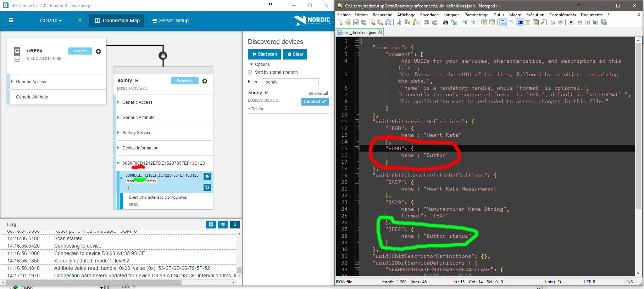The height and width of the screenshot is (289, 644).
Task: Click the Cut scissors icon
Action: (x=399, y=22)
